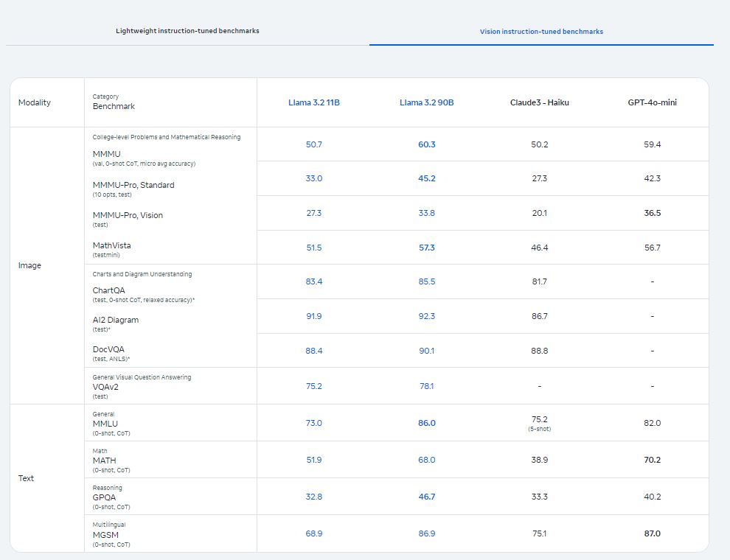Select MMMU-Pro Vision score 20.1
The image size is (730, 560).
tap(540, 212)
